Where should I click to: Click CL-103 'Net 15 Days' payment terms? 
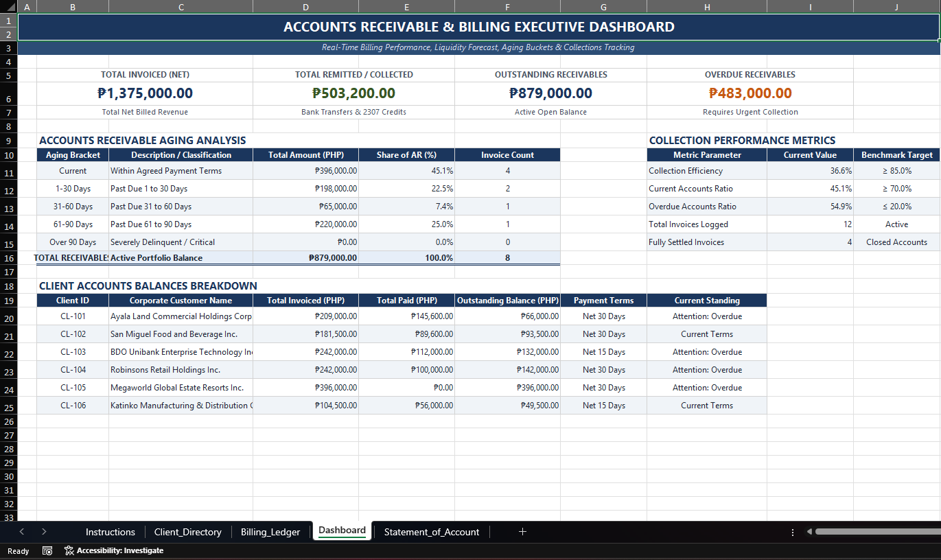click(603, 352)
